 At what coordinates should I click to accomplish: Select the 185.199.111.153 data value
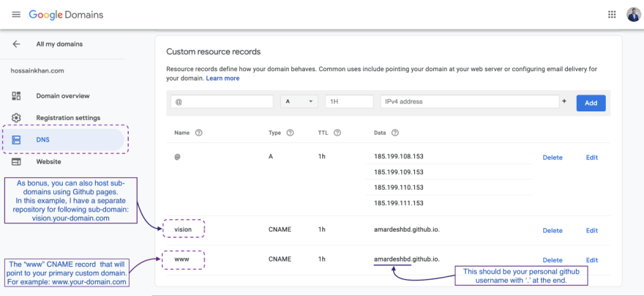click(398, 203)
